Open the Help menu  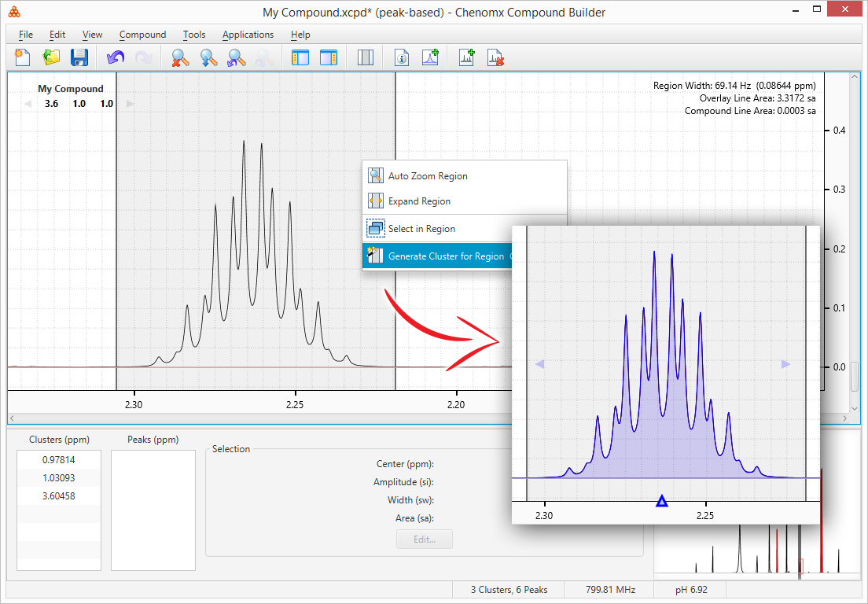(x=300, y=35)
